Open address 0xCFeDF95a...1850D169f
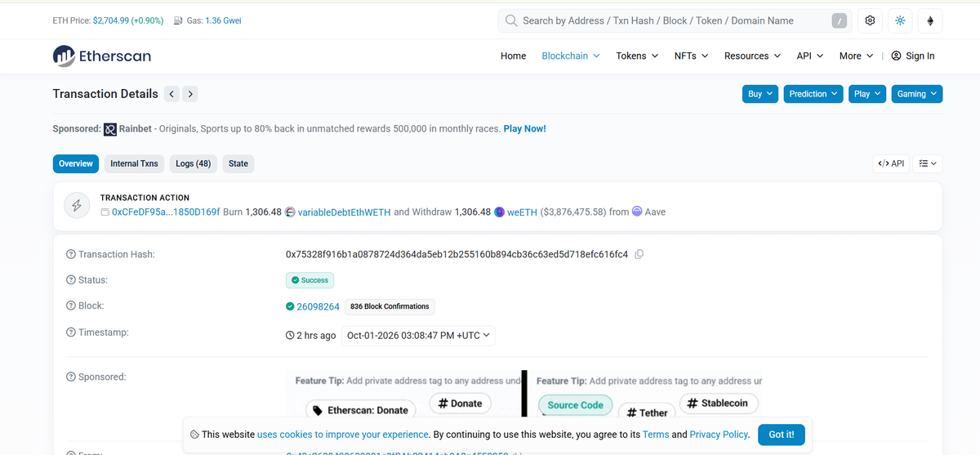Screen dimensions: 980x455 tap(166, 212)
